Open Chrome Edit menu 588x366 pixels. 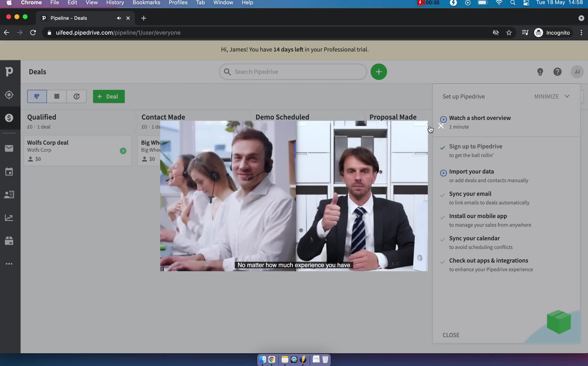pyautogui.click(x=72, y=3)
